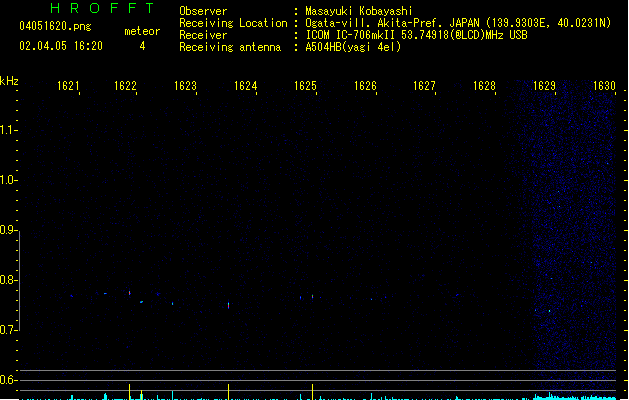The width and height of the screenshot is (629, 400).
Task: Click the meteor echo just after 1624
Action: click(228, 305)
